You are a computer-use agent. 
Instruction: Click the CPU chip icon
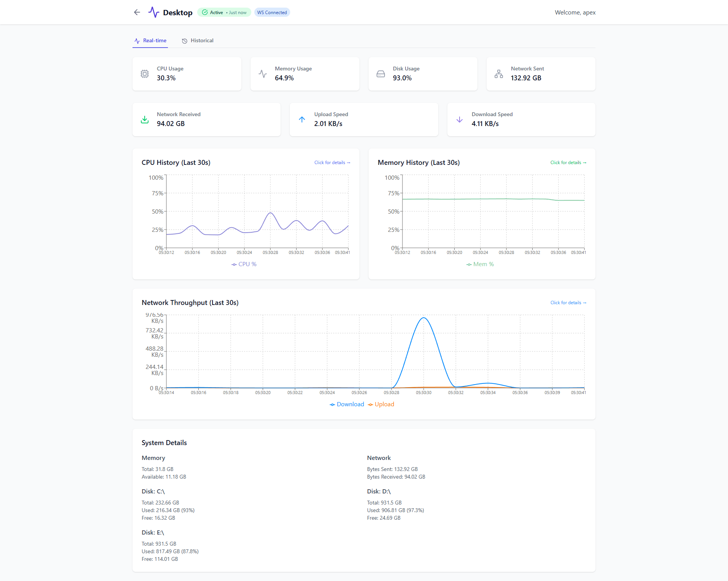click(x=145, y=74)
